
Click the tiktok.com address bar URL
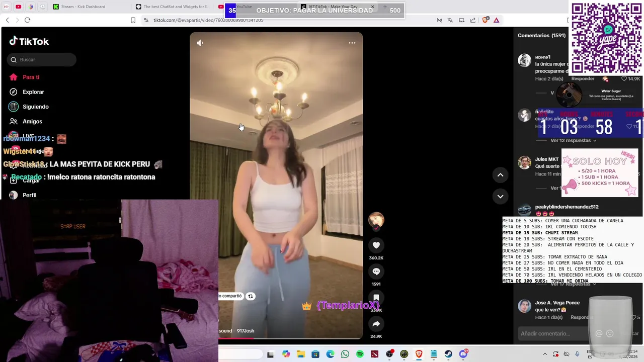(208, 20)
